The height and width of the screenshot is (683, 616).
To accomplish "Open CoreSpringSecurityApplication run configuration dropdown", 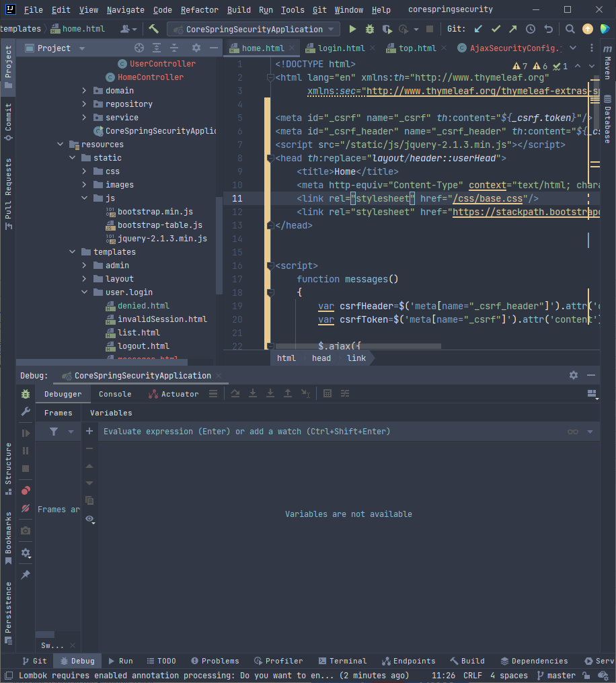I will click(x=254, y=29).
